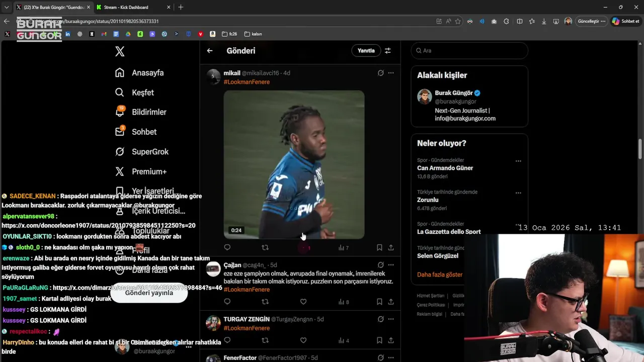The width and height of the screenshot is (644, 362).
Task: Open more options on Çağan's reply
Action: click(x=391, y=265)
